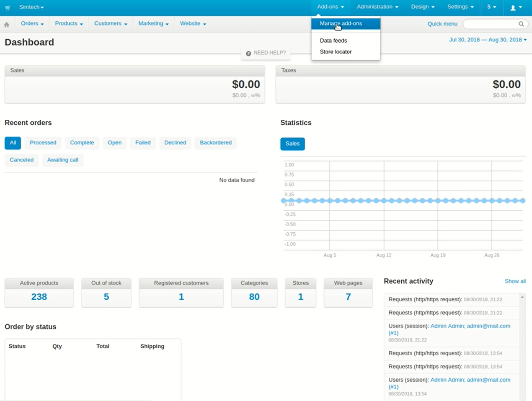
Task: Toggle the Sales statistics button
Action: point(292,144)
